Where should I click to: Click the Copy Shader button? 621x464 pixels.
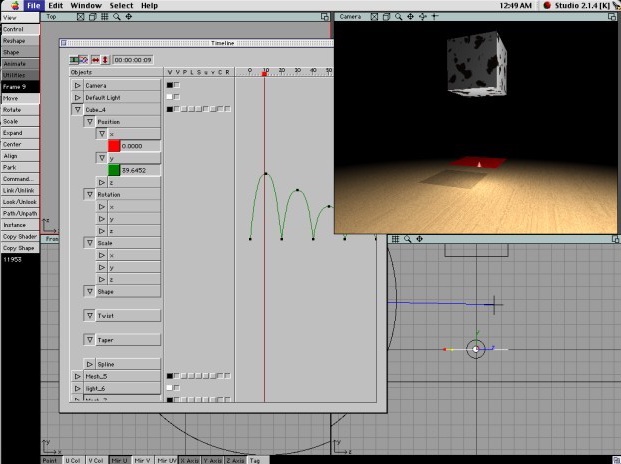point(20,236)
